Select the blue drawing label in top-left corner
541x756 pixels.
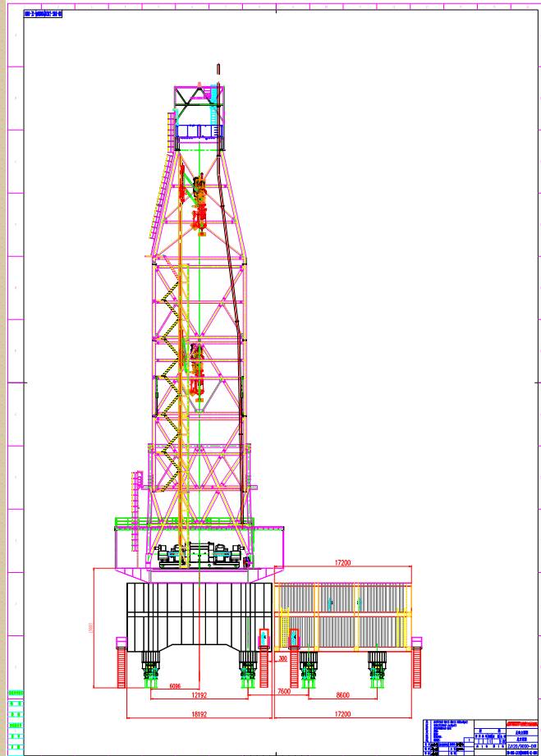tap(44, 14)
